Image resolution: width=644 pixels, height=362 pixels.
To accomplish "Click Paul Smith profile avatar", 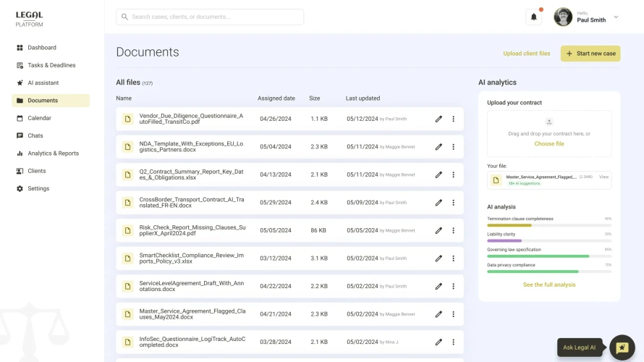I will pyautogui.click(x=563, y=17).
